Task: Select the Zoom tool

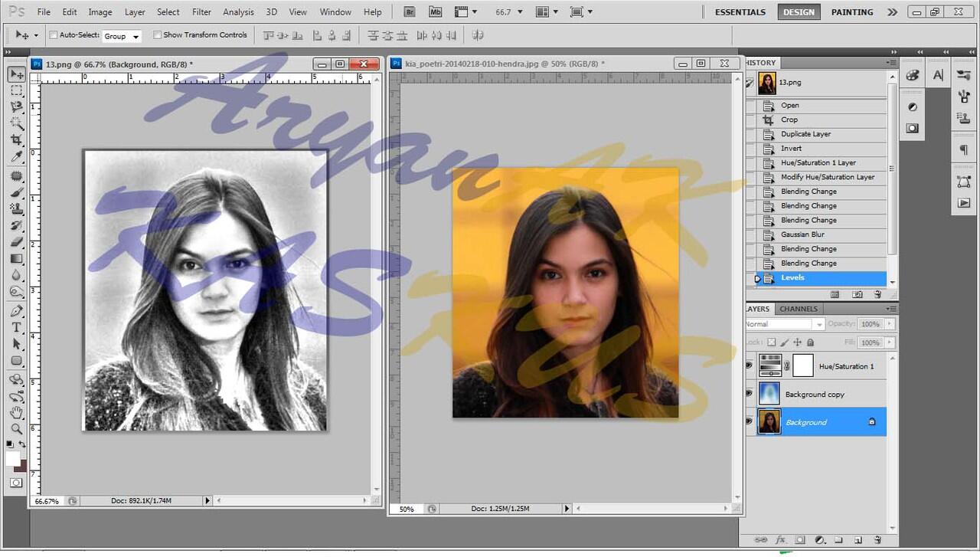Action: [x=16, y=429]
